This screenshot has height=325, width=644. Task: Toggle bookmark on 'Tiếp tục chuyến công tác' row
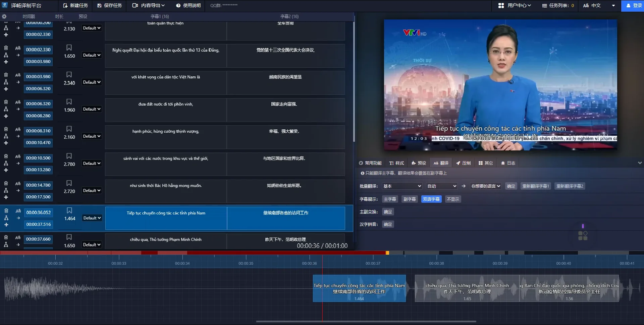[69, 210]
